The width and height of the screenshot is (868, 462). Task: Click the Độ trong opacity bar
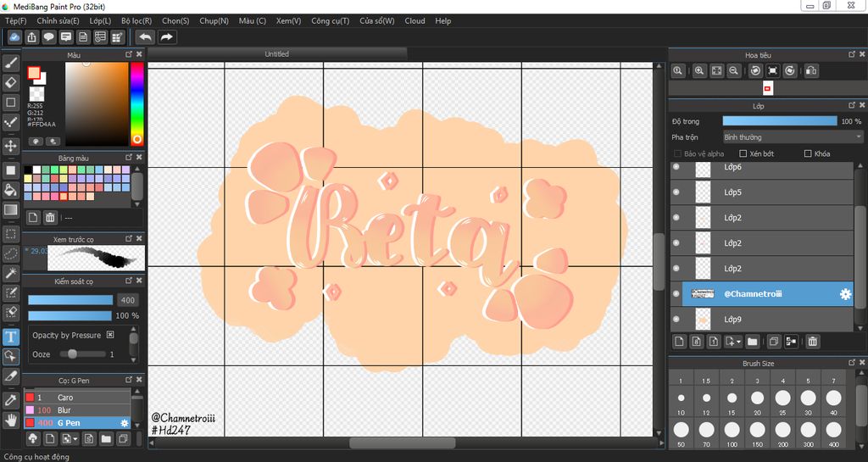point(780,121)
